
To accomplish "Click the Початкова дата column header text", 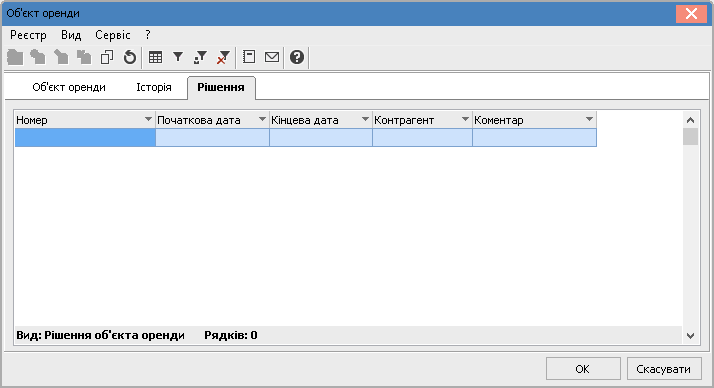I will (199, 120).
